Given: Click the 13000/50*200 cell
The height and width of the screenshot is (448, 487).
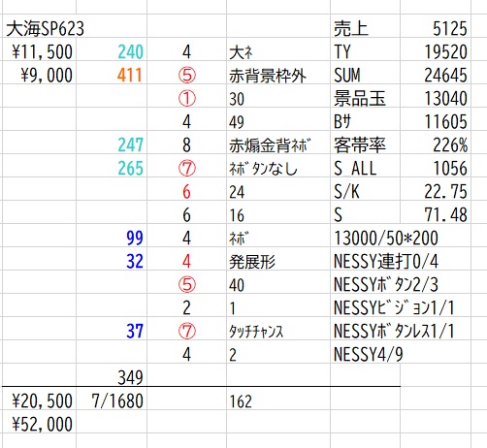Looking at the screenshot, I should coord(386,239).
